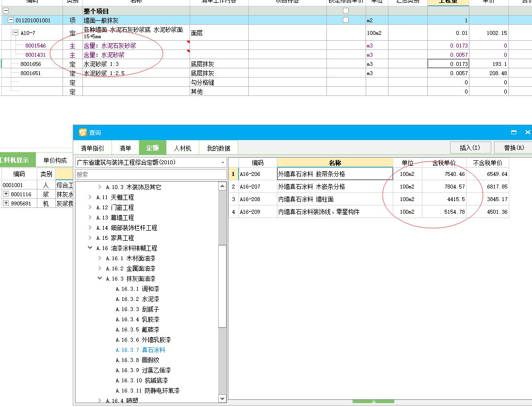Expand A.14 细部装饰栏杆工程 node
The width and height of the screenshot is (532, 407).
(x=90, y=228)
